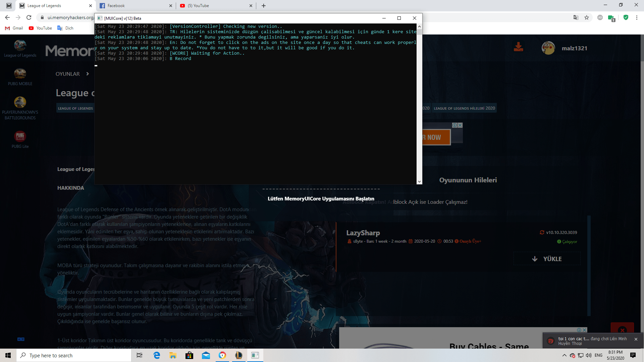Open the site's Chrome address bar URL
The height and width of the screenshot is (362, 644).
tap(71, 17)
